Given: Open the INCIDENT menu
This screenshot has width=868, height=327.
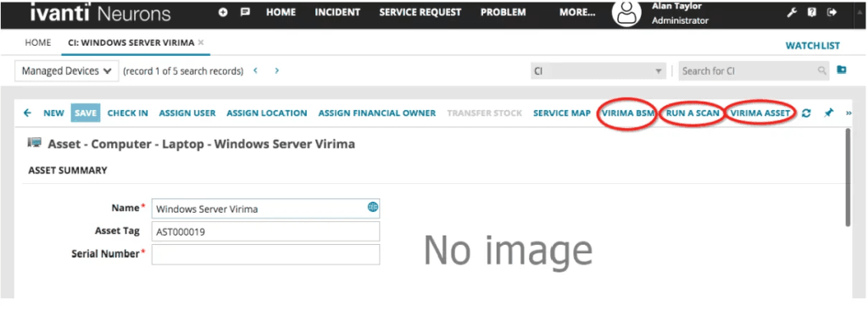Looking at the screenshot, I should [x=337, y=12].
